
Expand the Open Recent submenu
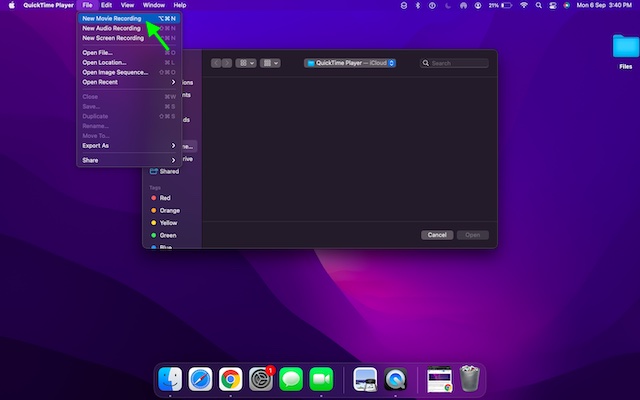(x=129, y=82)
